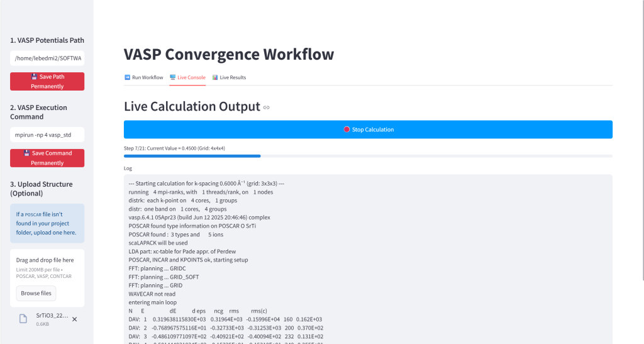Click log line 'POSCAR found type information'

[192, 226]
